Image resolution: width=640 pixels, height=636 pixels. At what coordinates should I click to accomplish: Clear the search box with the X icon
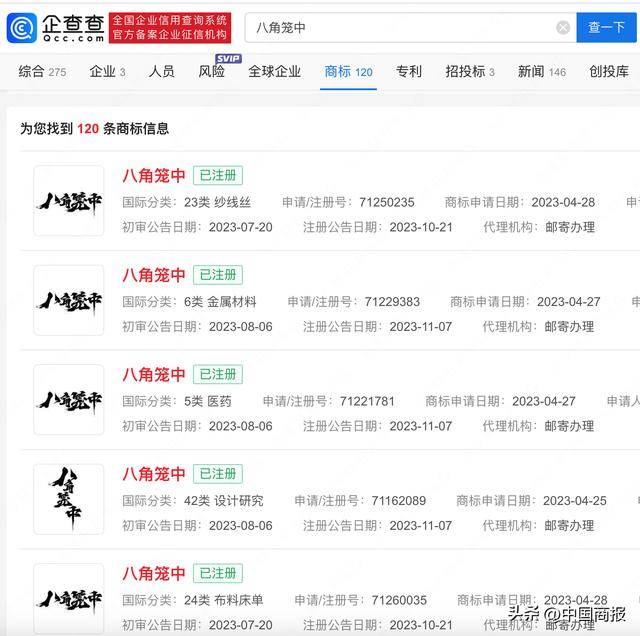(563, 28)
